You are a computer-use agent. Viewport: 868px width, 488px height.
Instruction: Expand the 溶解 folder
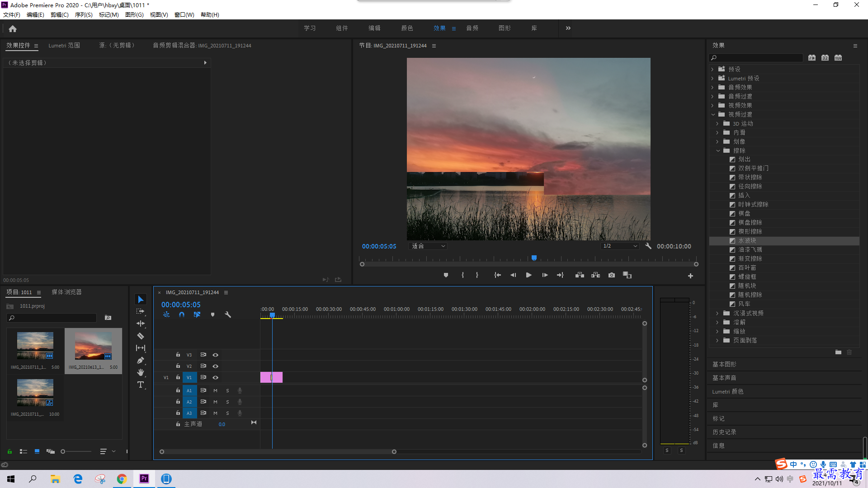tap(718, 322)
